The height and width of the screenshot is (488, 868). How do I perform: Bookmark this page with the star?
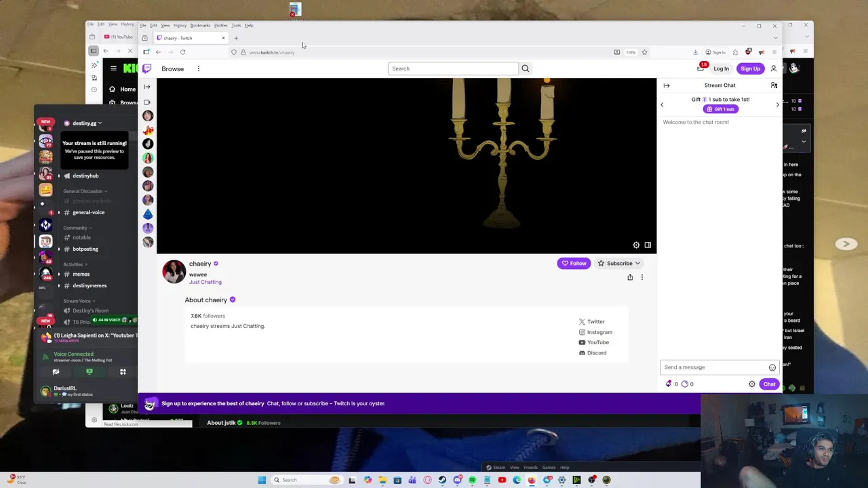click(x=644, y=52)
